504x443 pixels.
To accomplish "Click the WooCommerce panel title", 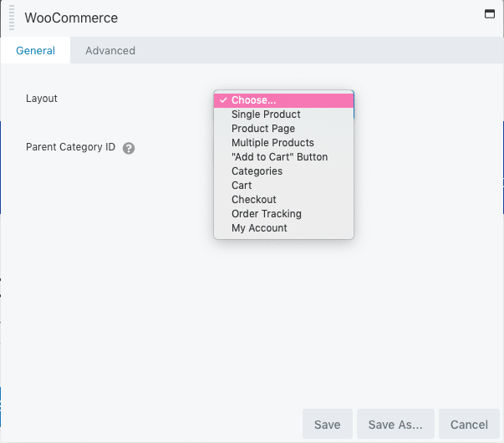I will tap(71, 18).
